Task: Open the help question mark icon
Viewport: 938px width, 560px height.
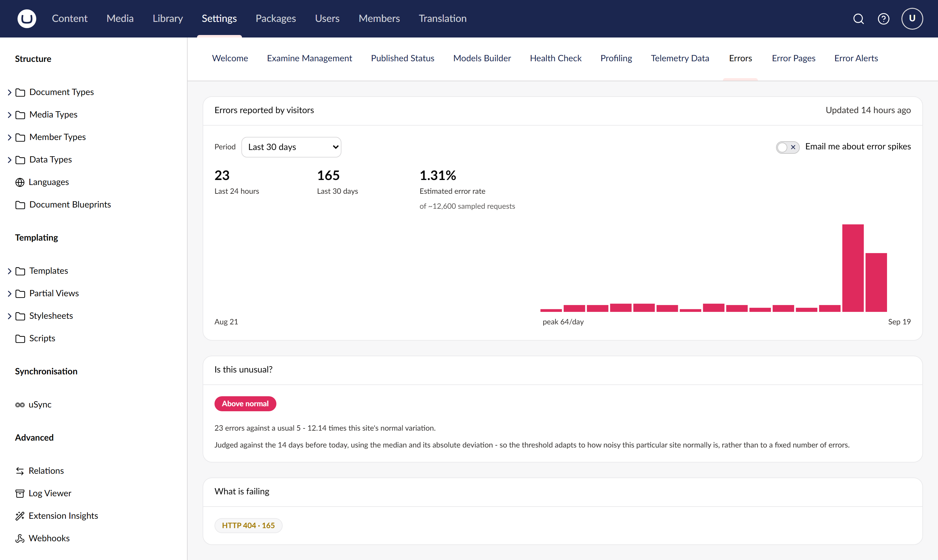Action: (883, 18)
